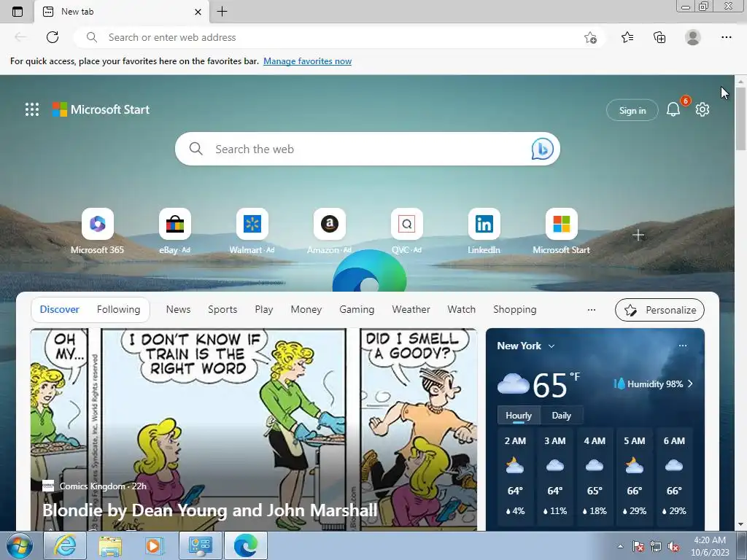Open weather card more options
747x560 pixels.
point(683,346)
